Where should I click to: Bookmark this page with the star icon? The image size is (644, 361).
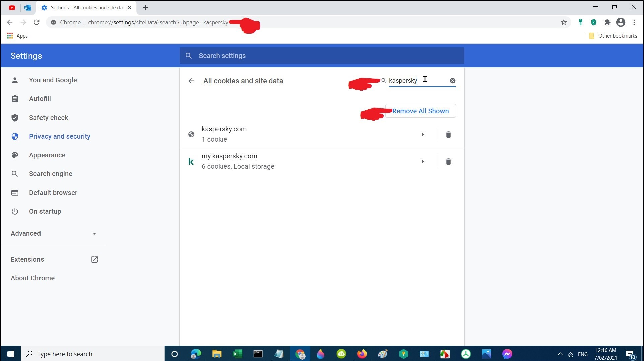pos(564,22)
